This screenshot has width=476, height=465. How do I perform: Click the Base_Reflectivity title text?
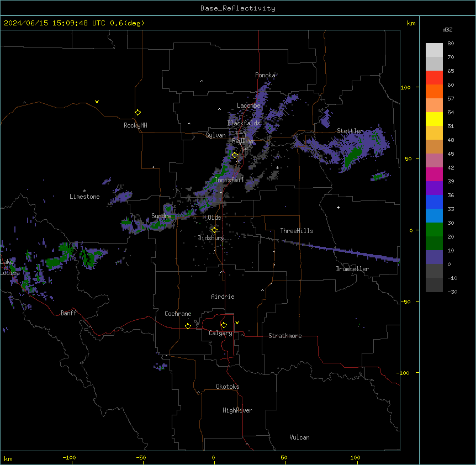coord(238,8)
